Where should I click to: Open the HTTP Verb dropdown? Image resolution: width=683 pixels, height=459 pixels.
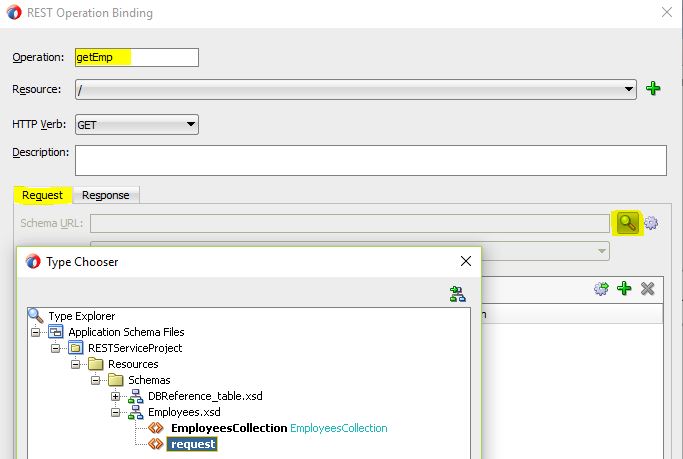[190, 125]
